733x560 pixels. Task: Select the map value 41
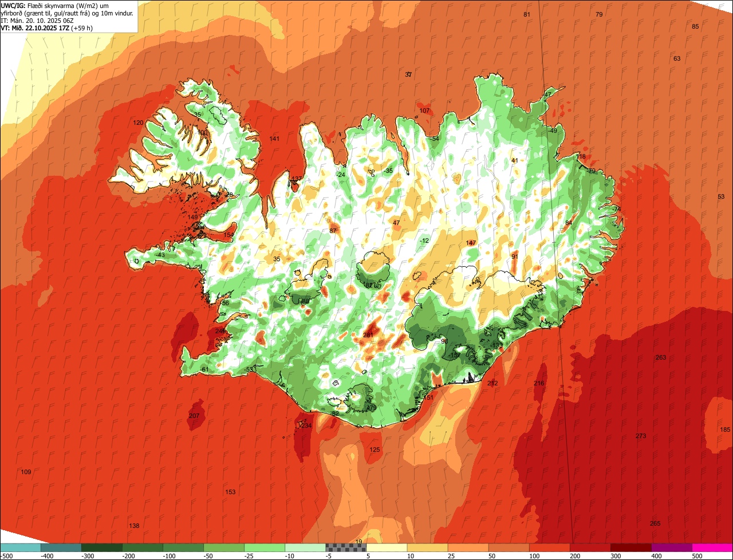(514, 160)
